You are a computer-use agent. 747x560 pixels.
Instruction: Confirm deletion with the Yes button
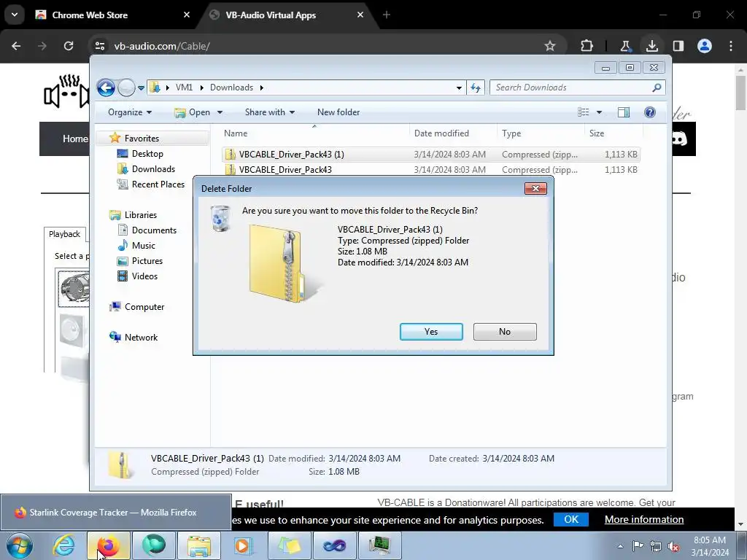pos(431,332)
